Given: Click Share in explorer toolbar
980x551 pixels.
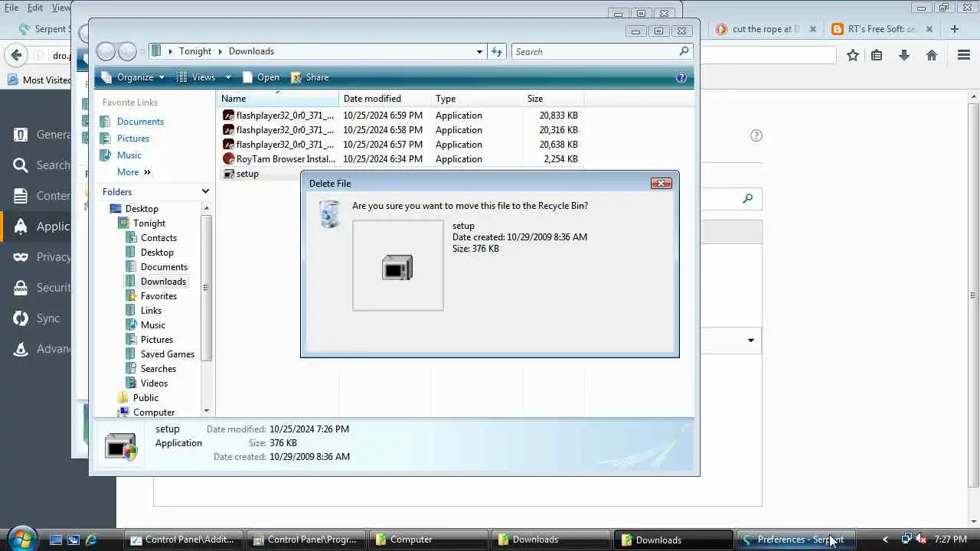Looking at the screenshot, I should pyautogui.click(x=309, y=77).
